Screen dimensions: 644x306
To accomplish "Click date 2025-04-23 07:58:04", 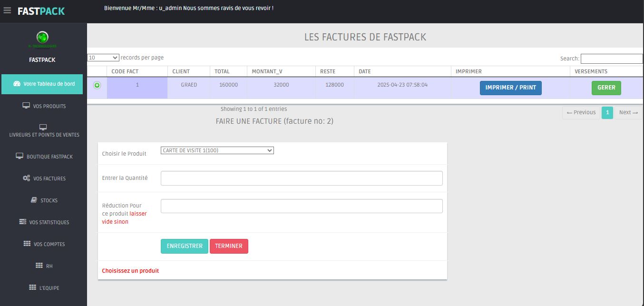I will pyautogui.click(x=402, y=85).
